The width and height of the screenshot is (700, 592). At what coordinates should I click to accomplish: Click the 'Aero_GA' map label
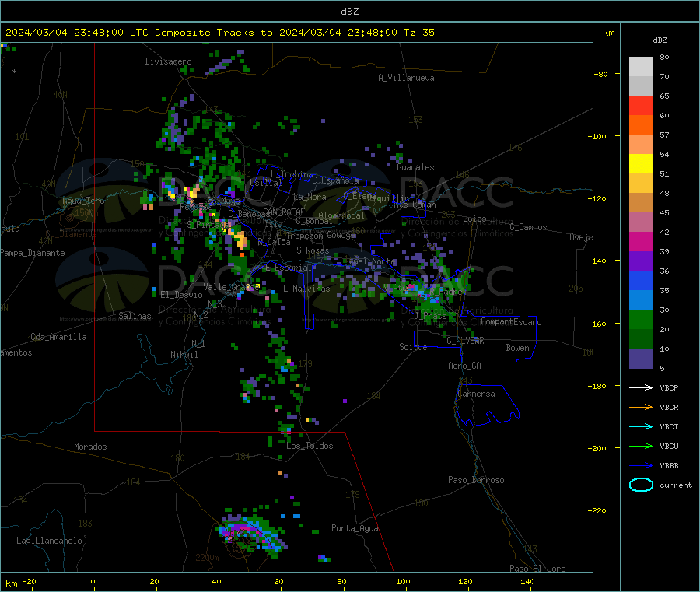465,366
